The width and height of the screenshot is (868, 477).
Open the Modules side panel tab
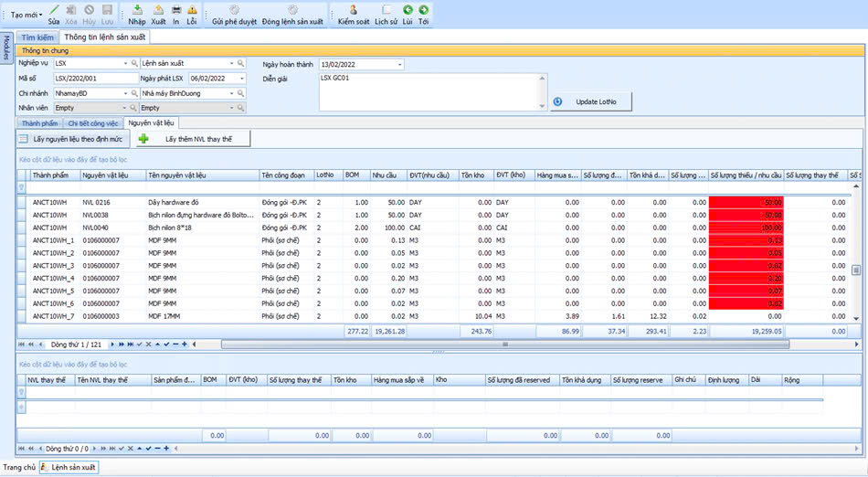tap(6, 48)
